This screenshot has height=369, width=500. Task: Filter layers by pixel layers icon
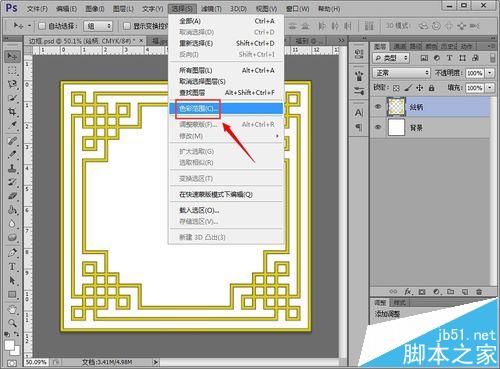tap(424, 58)
